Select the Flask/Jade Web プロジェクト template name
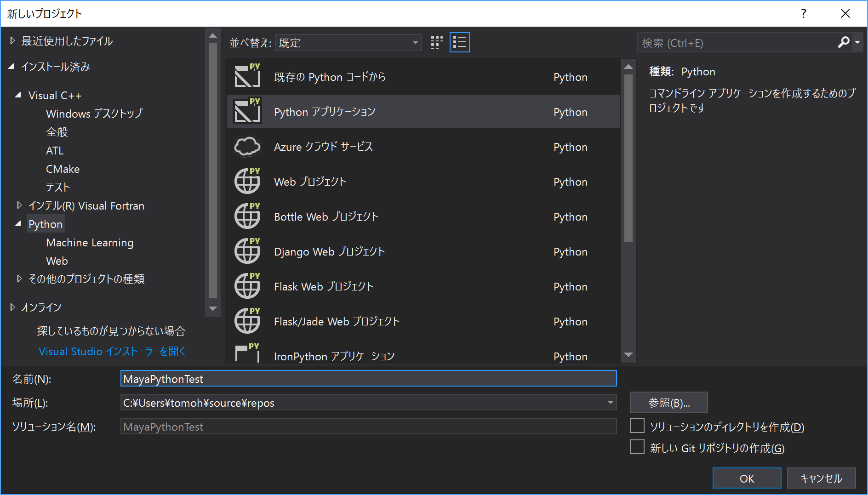 point(337,321)
